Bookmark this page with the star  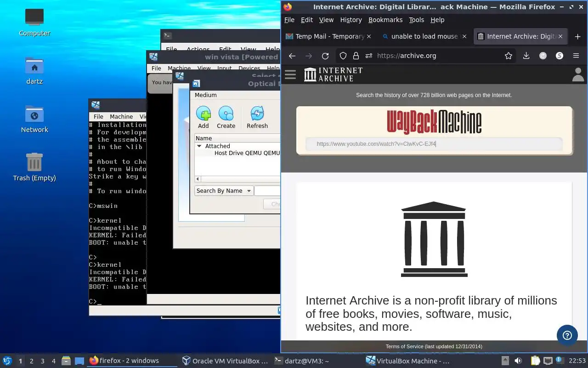[x=509, y=56]
